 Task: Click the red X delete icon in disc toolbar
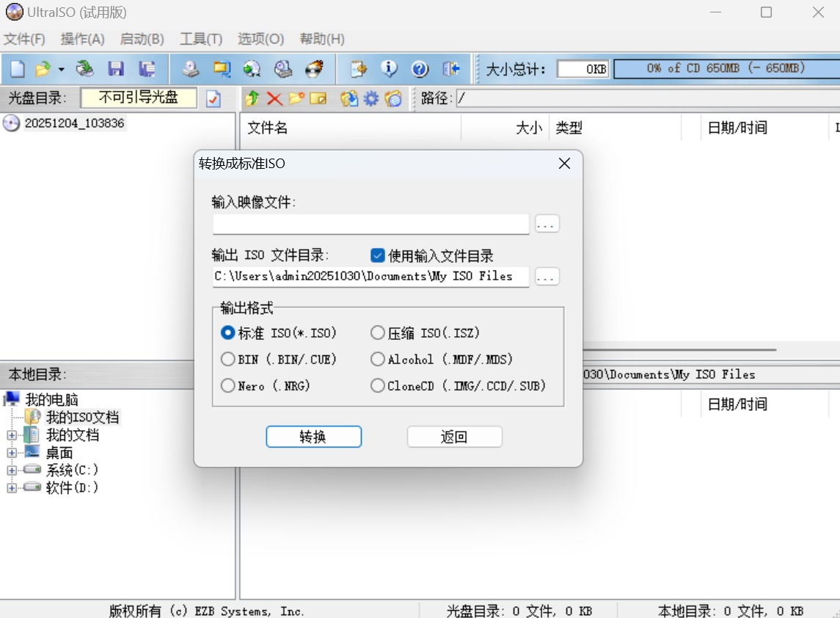click(x=274, y=98)
